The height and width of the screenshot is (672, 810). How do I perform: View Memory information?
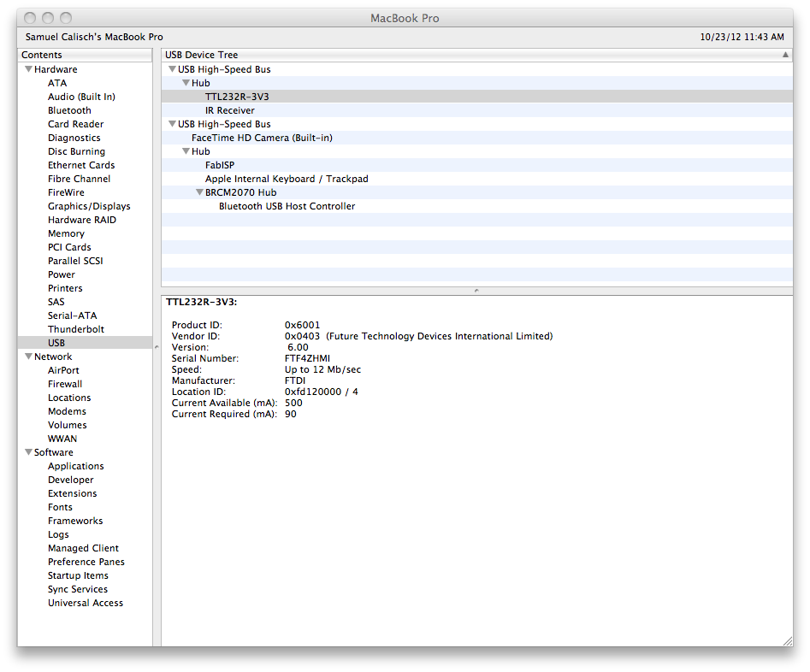66,233
